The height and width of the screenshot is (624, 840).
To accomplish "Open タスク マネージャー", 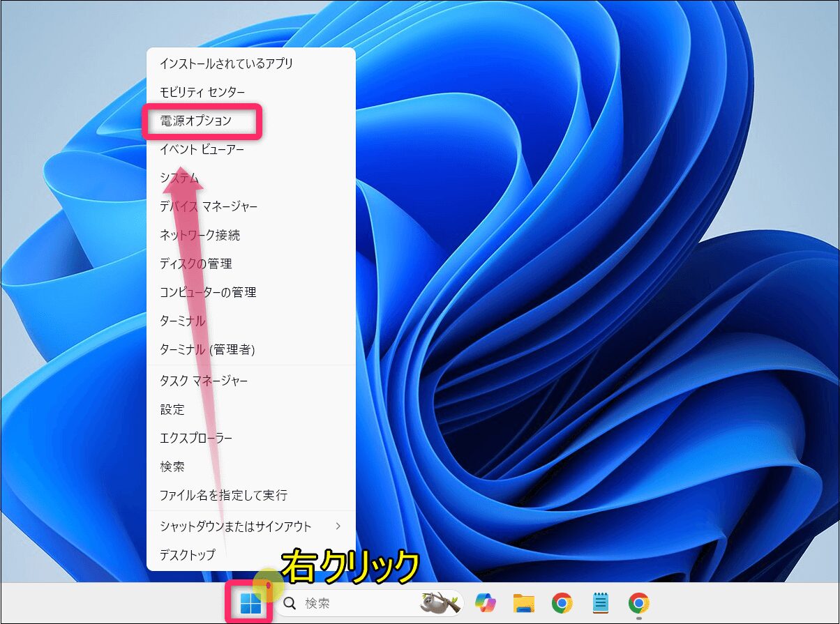I will [204, 381].
